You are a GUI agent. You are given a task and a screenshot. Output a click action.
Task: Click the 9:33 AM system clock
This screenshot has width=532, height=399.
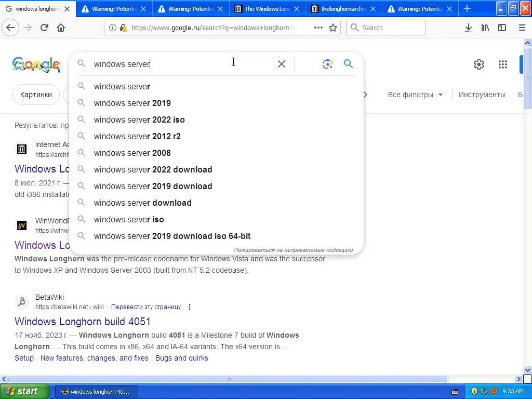point(513,392)
